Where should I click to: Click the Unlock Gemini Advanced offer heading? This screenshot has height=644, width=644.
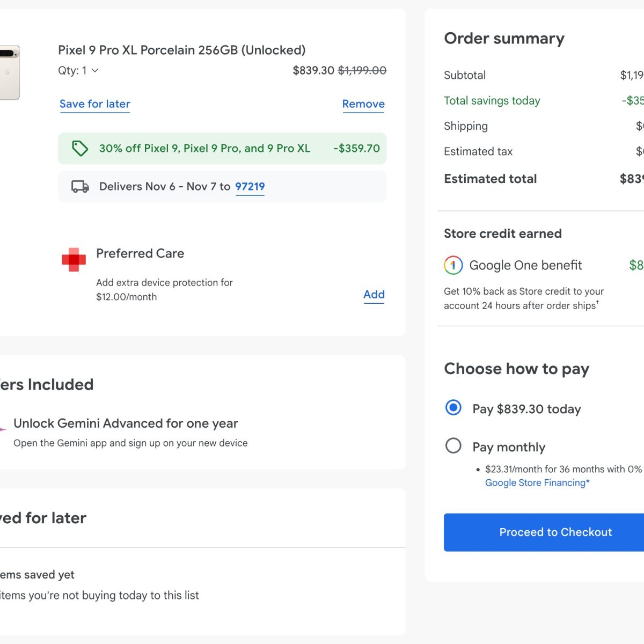[x=126, y=423]
